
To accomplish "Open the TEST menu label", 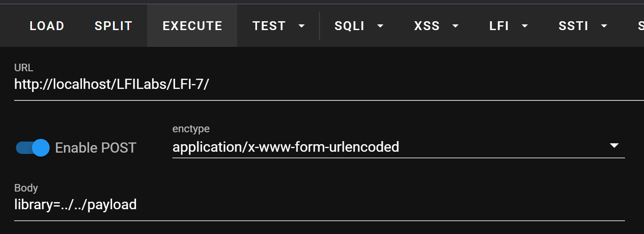I will [269, 26].
